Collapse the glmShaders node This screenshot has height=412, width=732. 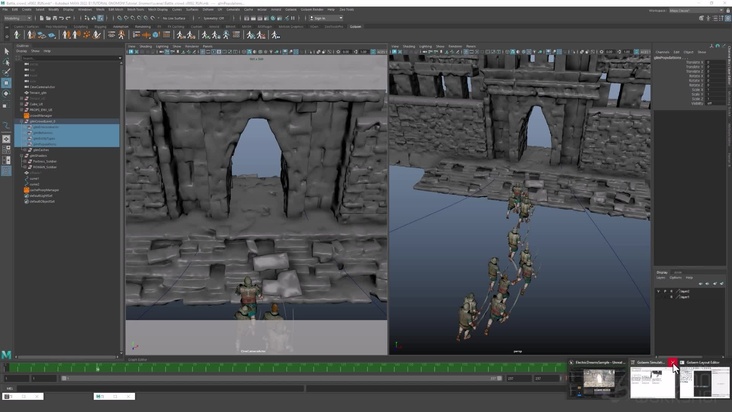[21, 155]
